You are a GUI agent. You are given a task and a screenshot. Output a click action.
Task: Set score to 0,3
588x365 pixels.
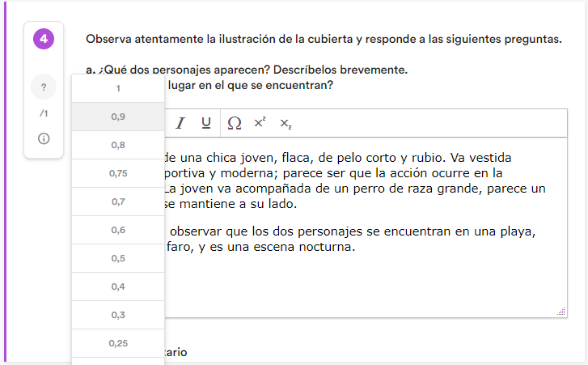[x=118, y=315]
